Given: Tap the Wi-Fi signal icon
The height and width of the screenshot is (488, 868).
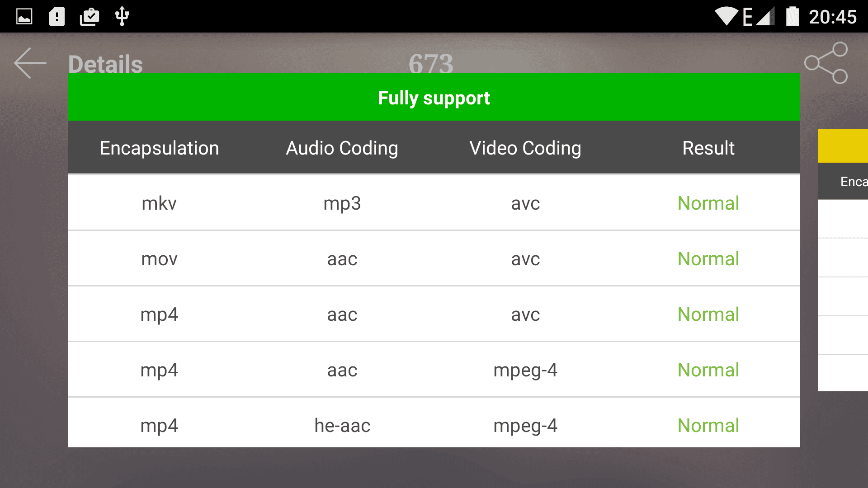Looking at the screenshot, I should point(726,17).
